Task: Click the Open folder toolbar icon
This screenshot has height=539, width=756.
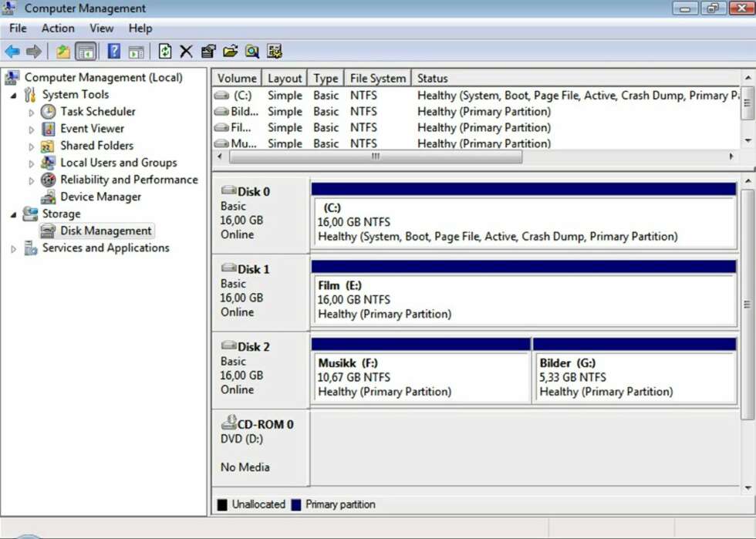Action: pyautogui.click(x=230, y=51)
